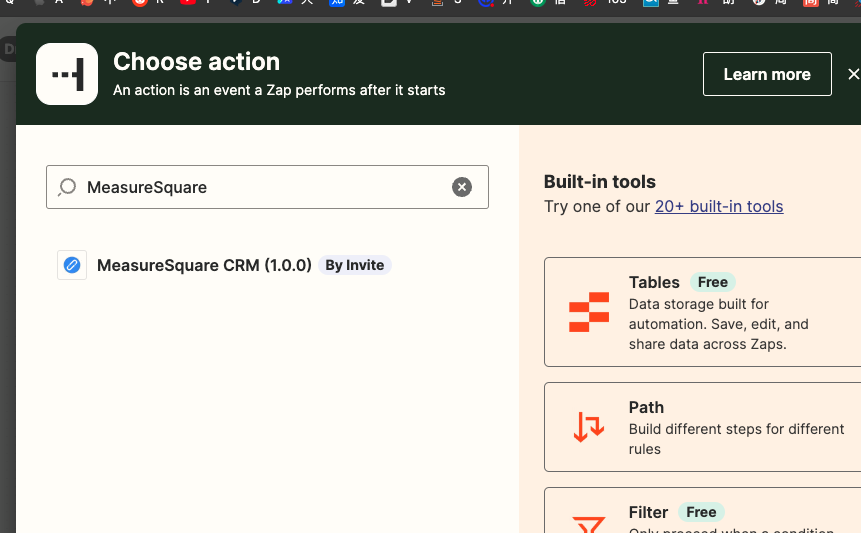The image size is (861, 533).
Task: Click the Filter funnel icon
Action: [x=589, y=525]
